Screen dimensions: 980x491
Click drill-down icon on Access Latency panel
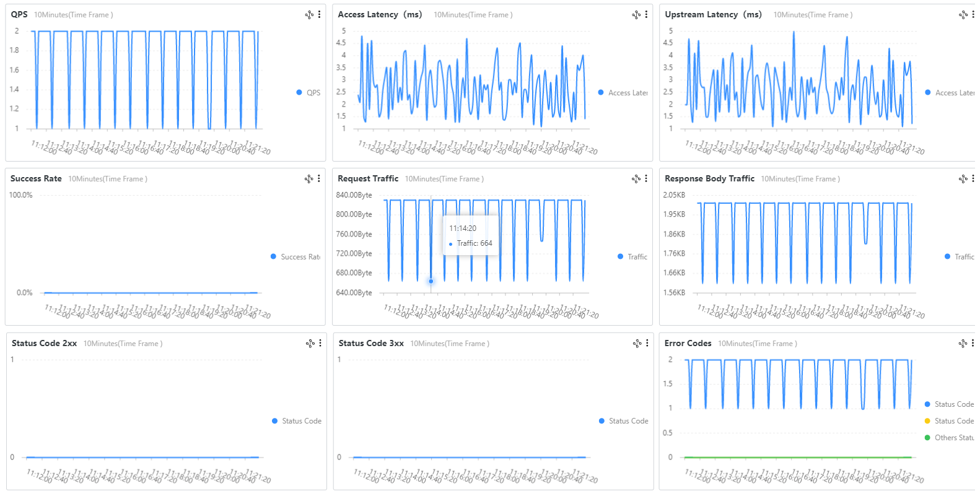(x=636, y=14)
